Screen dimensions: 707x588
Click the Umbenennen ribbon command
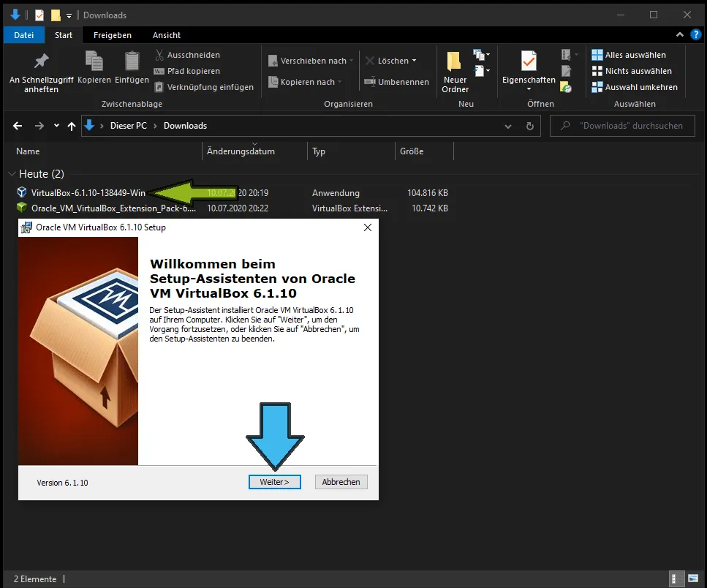[x=396, y=82]
